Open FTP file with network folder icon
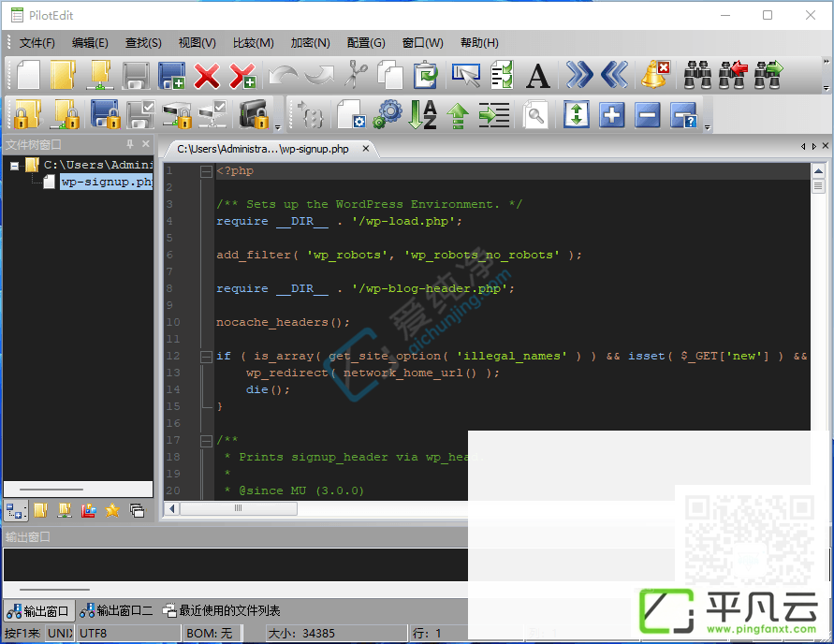Image resolution: width=834 pixels, height=644 pixels. click(x=99, y=75)
